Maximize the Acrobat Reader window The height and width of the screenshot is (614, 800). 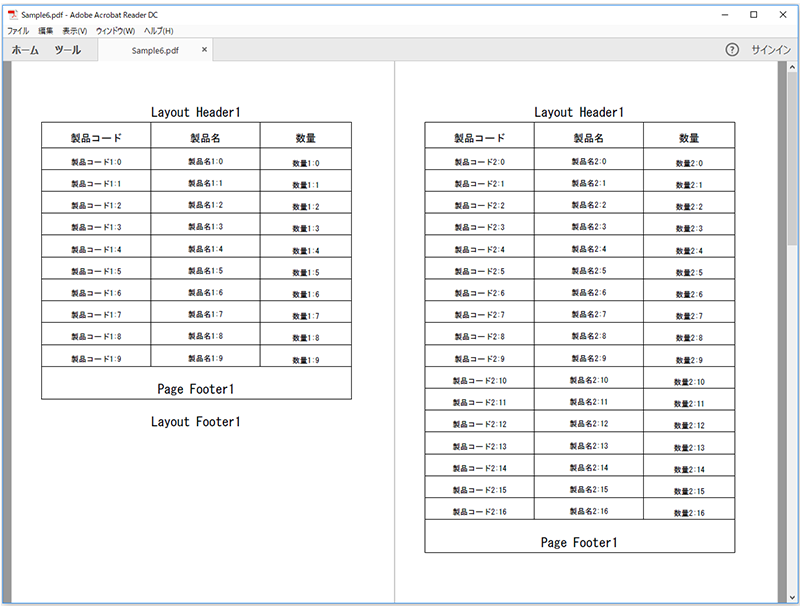tap(753, 14)
